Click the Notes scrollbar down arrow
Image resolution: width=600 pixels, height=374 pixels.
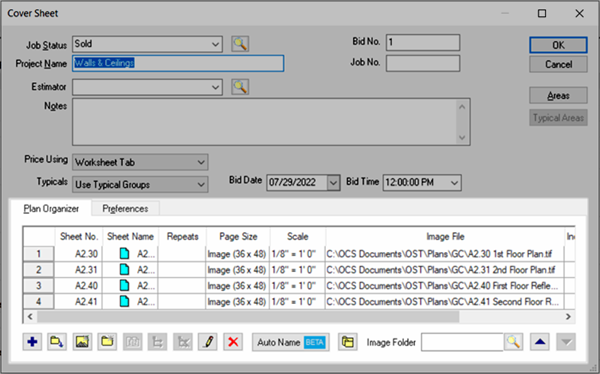click(x=462, y=137)
